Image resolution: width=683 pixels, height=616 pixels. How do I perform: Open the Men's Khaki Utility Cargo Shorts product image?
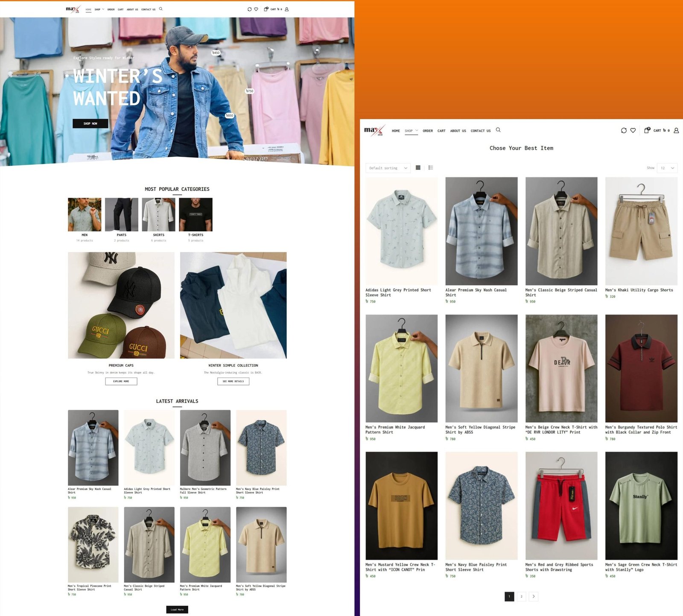tap(641, 231)
